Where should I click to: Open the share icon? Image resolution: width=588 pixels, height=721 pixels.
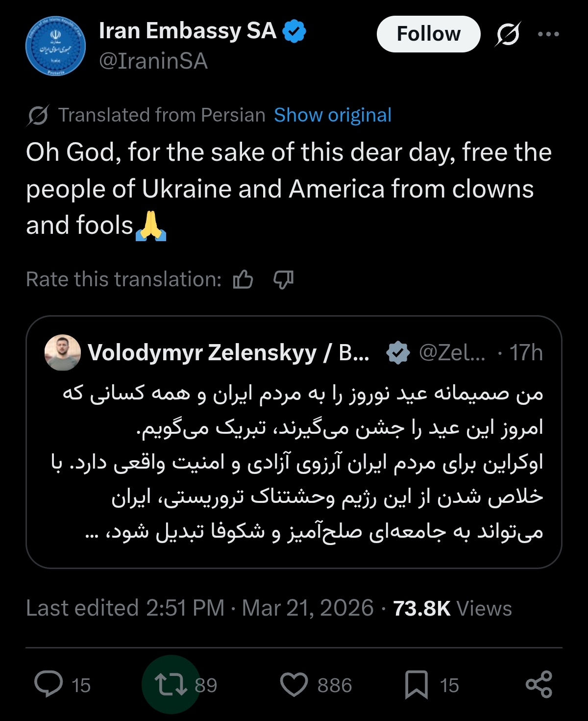(x=539, y=684)
